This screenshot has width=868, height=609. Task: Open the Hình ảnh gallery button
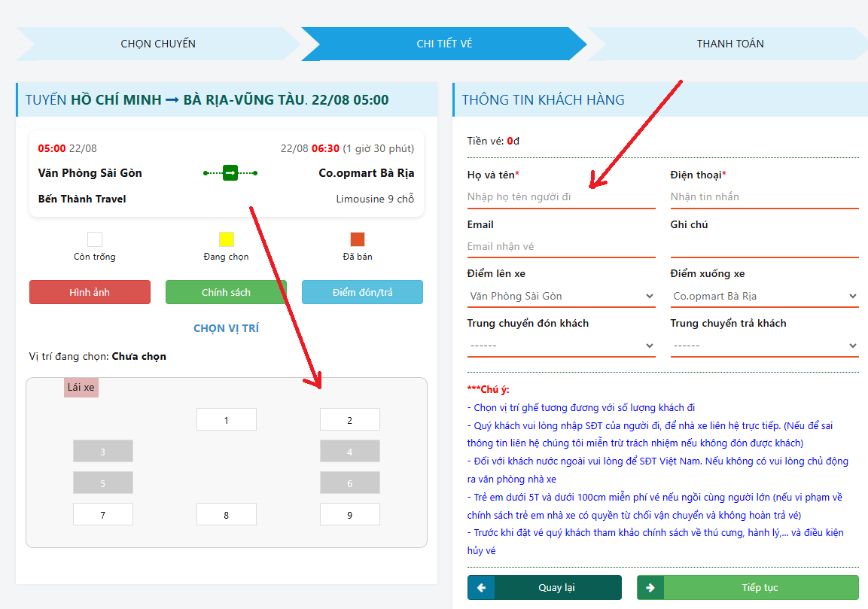90,292
